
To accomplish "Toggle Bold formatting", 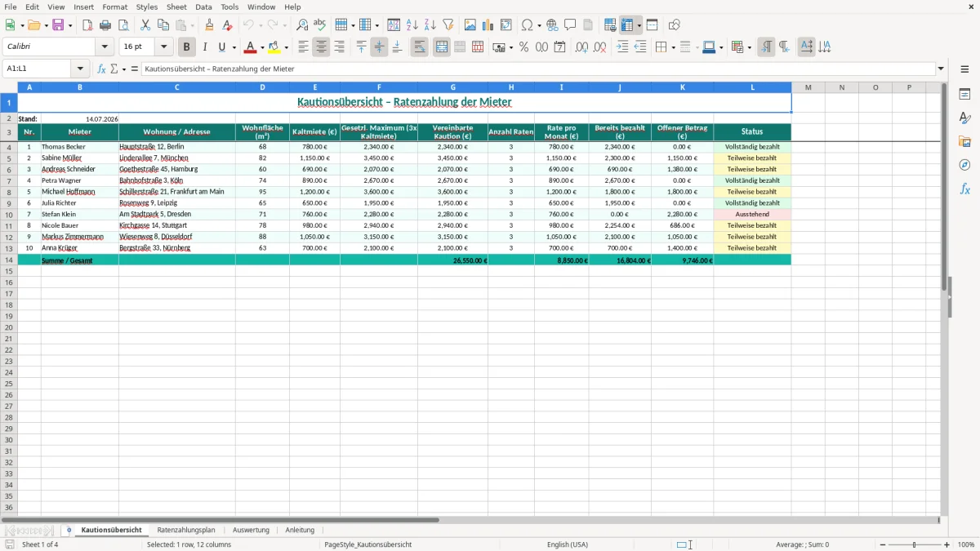I will 187,47.
